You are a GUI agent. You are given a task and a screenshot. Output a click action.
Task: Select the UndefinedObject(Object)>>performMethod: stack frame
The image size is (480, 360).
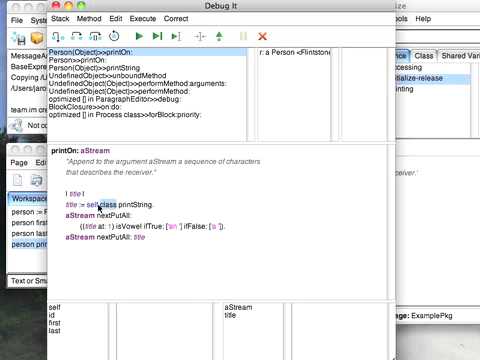tap(147, 91)
